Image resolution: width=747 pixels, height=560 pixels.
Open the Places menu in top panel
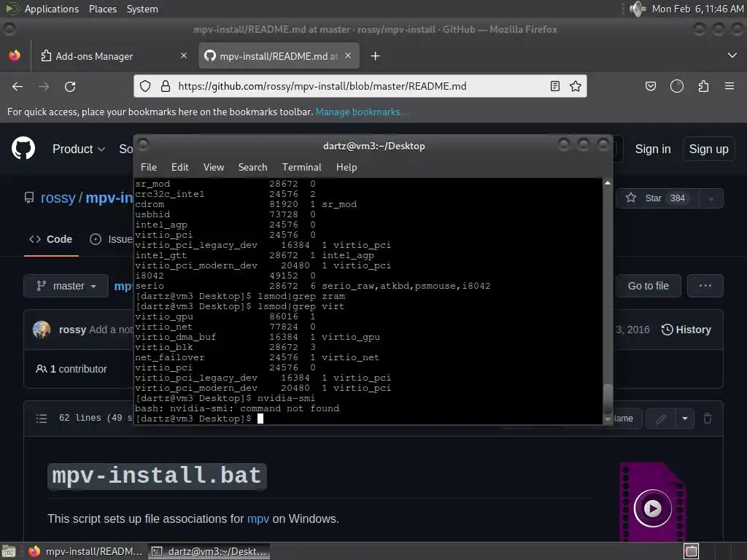coord(102,9)
